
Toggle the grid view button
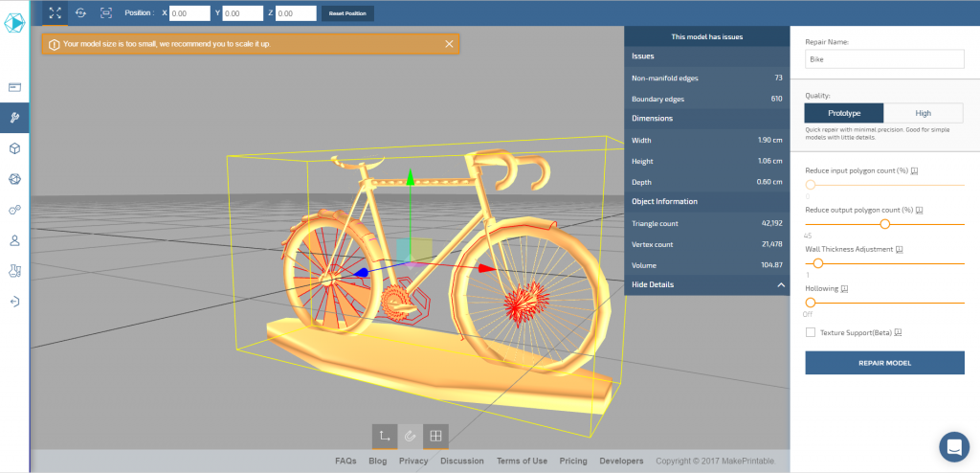click(x=435, y=436)
